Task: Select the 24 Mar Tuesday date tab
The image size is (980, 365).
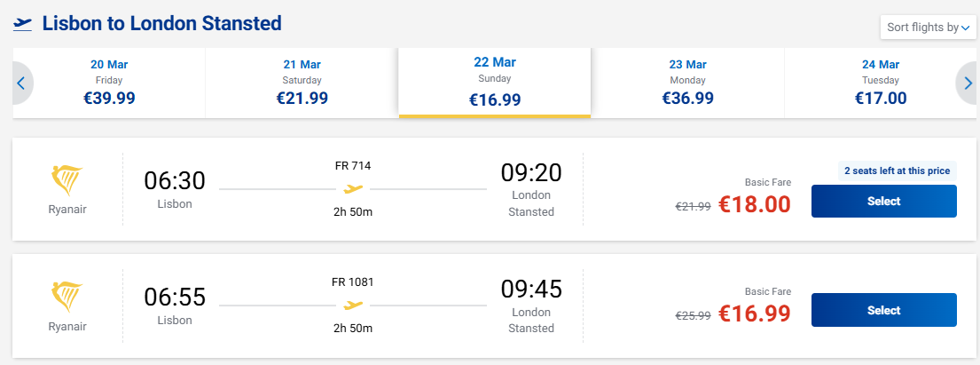Action: click(881, 83)
